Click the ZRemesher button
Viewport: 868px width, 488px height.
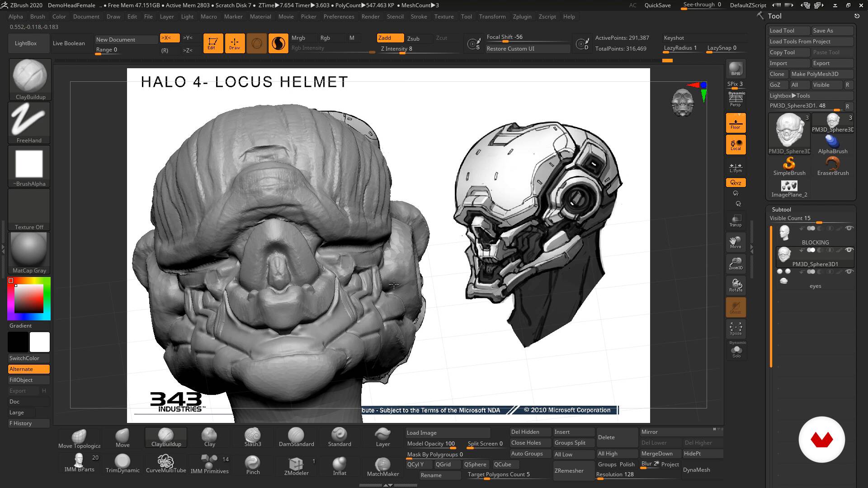tap(573, 471)
